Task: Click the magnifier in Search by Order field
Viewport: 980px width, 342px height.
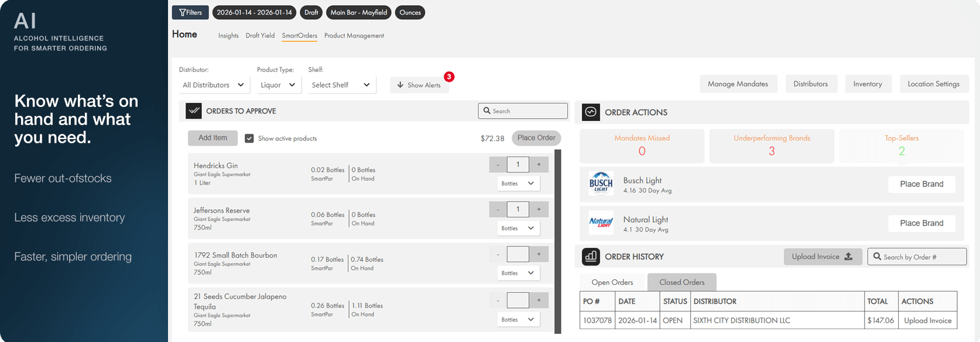Action: (877, 256)
